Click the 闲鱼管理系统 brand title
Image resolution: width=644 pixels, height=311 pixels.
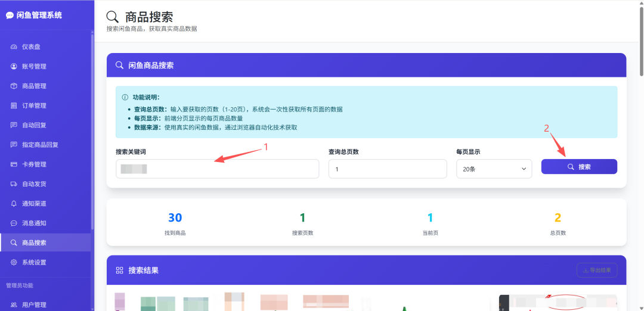click(x=39, y=15)
